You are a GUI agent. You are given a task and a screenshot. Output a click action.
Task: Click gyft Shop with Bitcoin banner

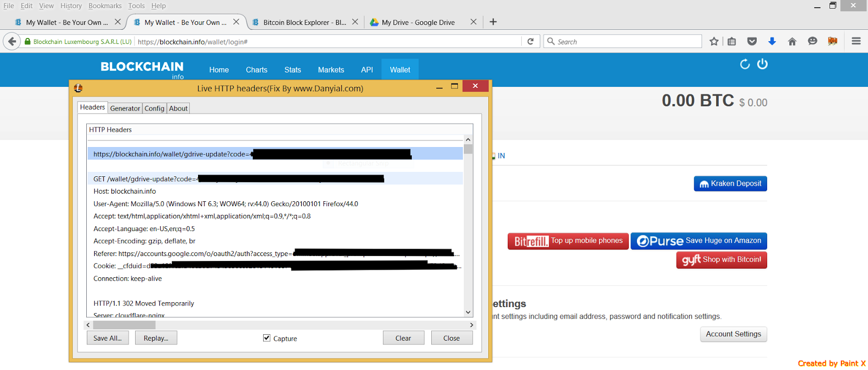pos(722,260)
